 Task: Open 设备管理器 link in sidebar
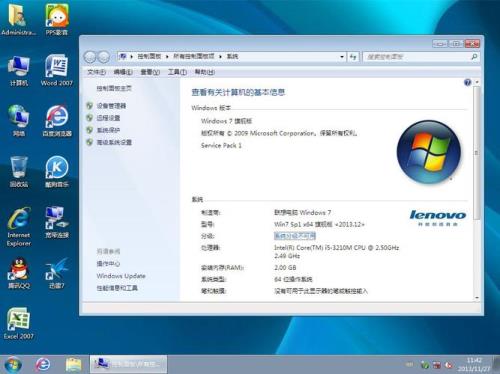(111, 106)
